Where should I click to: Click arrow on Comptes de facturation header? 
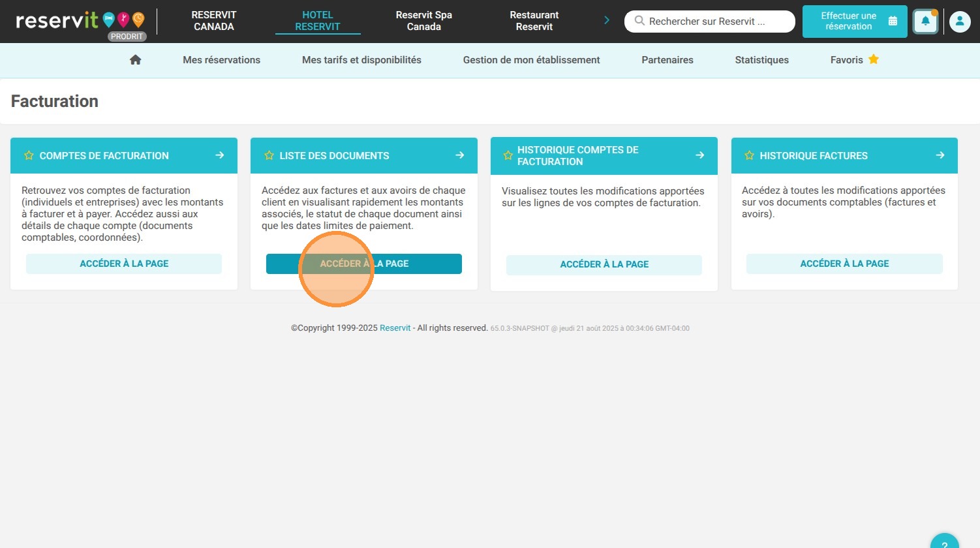(x=220, y=155)
